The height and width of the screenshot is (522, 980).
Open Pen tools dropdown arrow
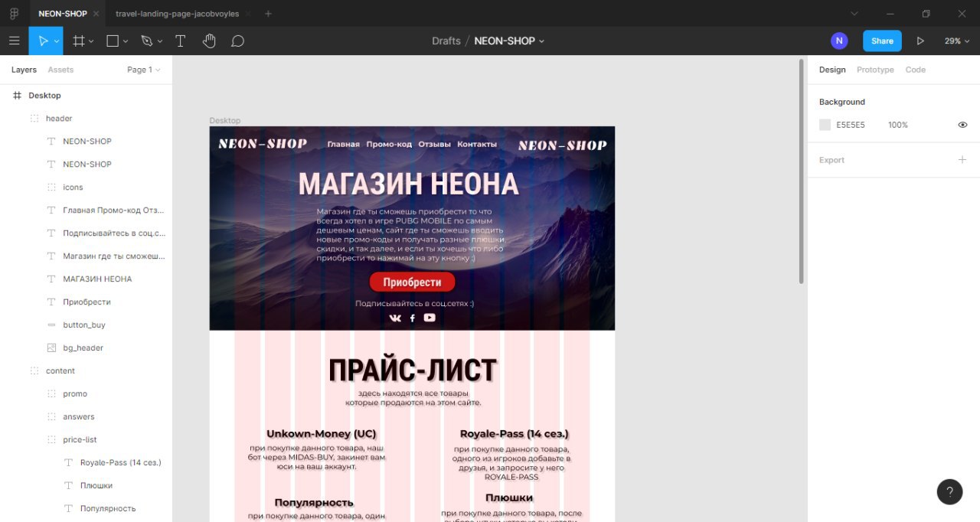pyautogui.click(x=159, y=41)
